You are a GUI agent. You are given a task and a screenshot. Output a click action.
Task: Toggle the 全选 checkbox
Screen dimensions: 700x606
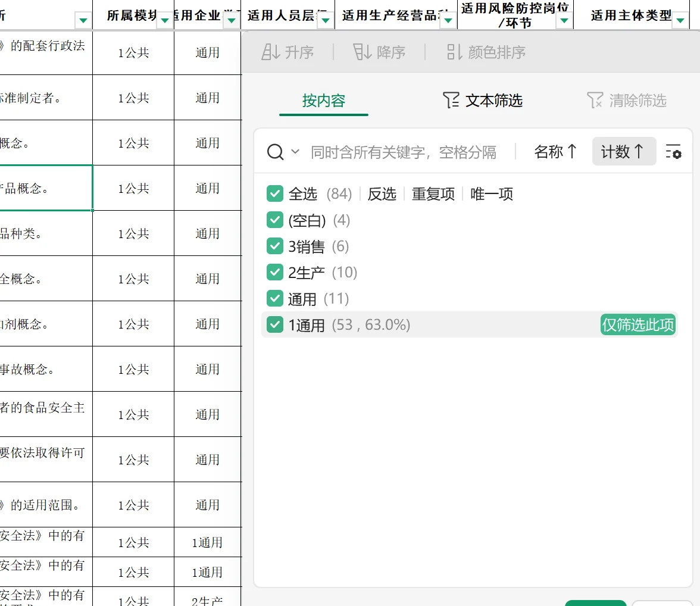click(x=275, y=194)
